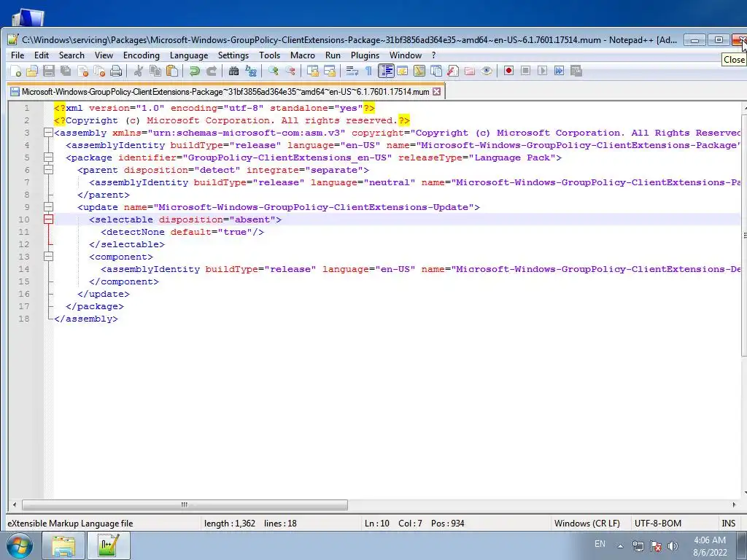The height and width of the screenshot is (560, 747).
Task: Click the </assembly> closing tag on line 18
Action: tap(86, 319)
